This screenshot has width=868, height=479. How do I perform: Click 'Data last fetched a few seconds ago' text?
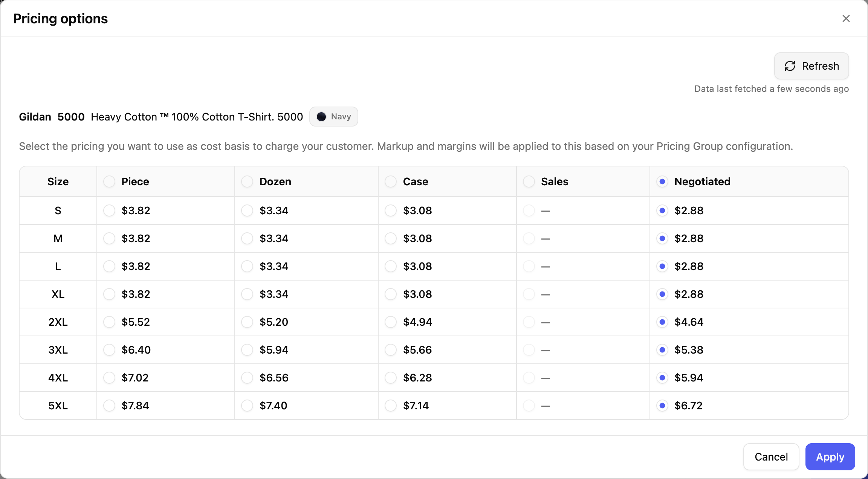pos(772,89)
